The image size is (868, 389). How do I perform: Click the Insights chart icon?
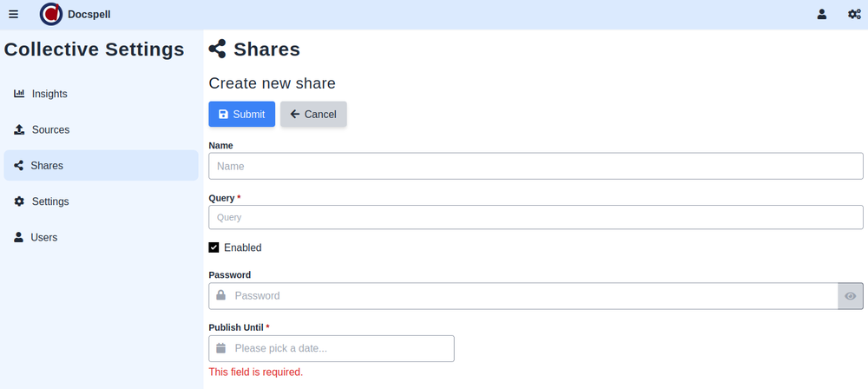point(19,94)
